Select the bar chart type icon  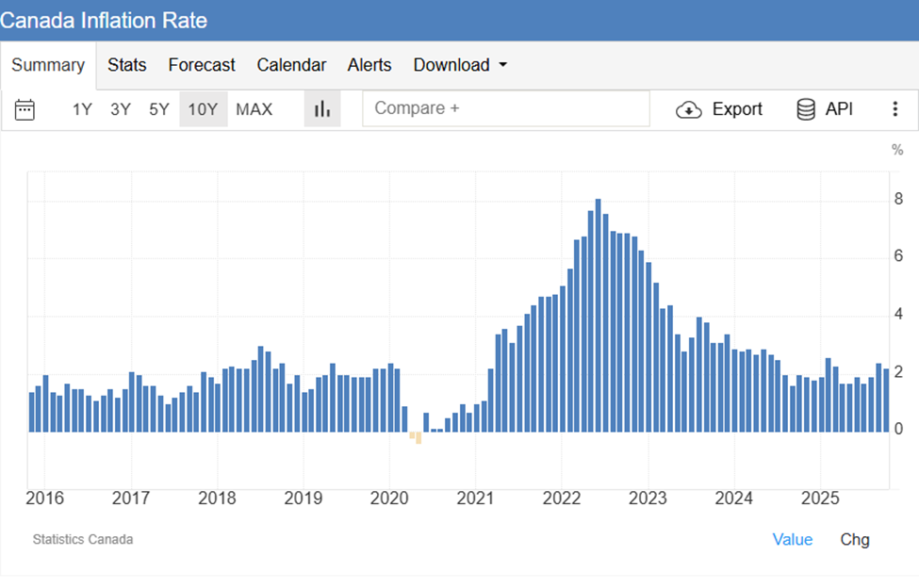tap(322, 109)
